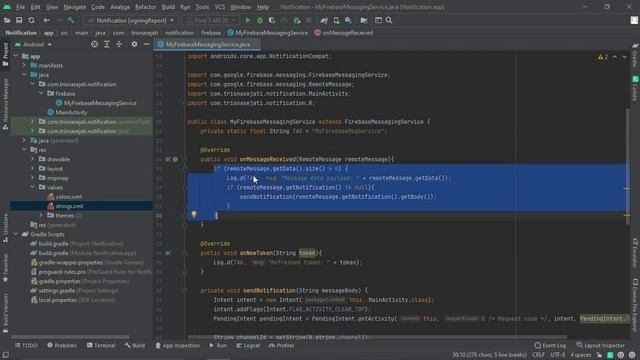
Task: Open the TODO tool window
Action: click(x=26, y=345)
